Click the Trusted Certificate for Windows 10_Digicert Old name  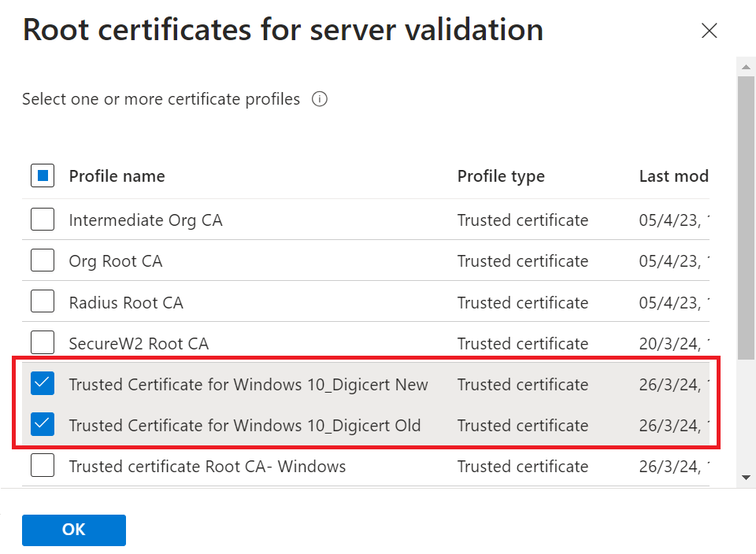point(245,426)
